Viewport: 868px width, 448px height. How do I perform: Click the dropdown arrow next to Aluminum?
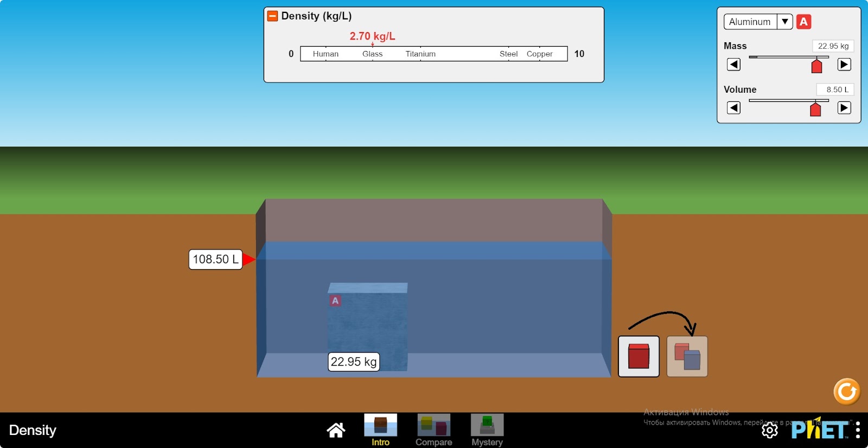click(784, 22)
